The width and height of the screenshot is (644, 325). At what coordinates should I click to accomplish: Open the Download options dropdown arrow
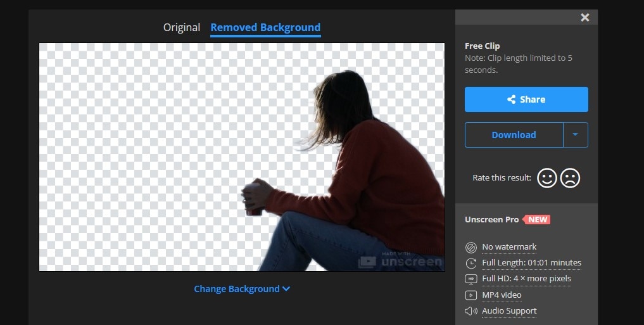click(576, 135)
